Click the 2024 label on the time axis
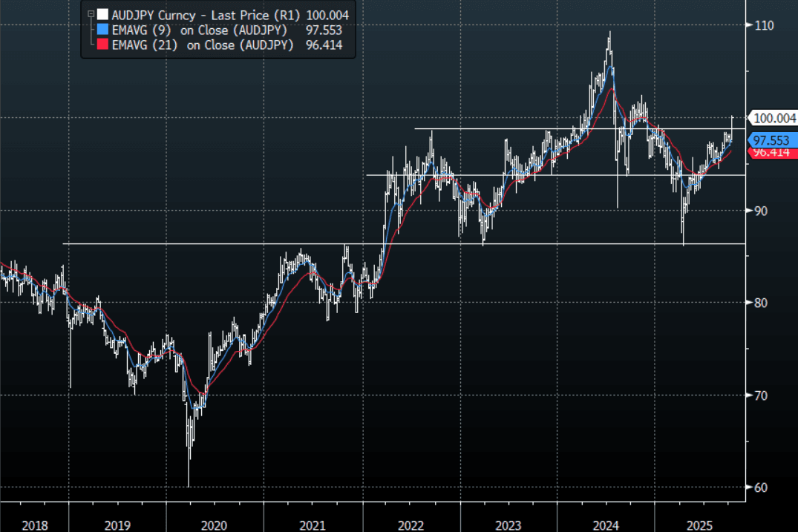 click(x=606, y=525)
